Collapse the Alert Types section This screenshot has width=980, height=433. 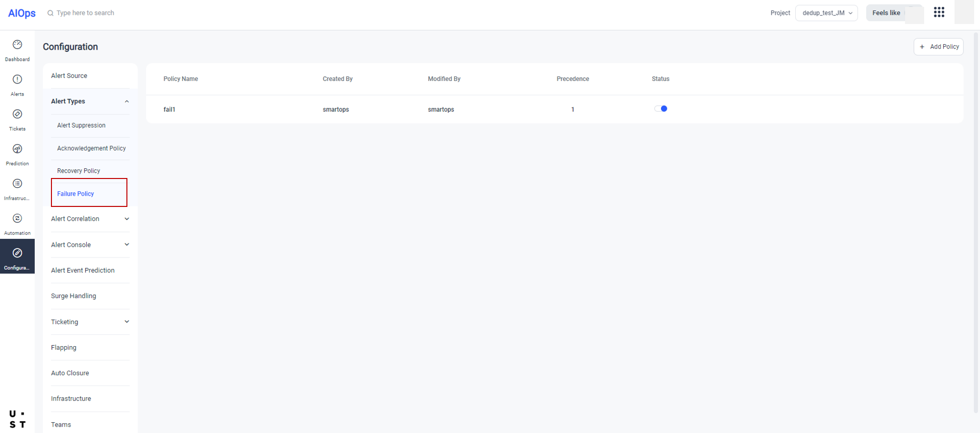[x=126, y=102]
